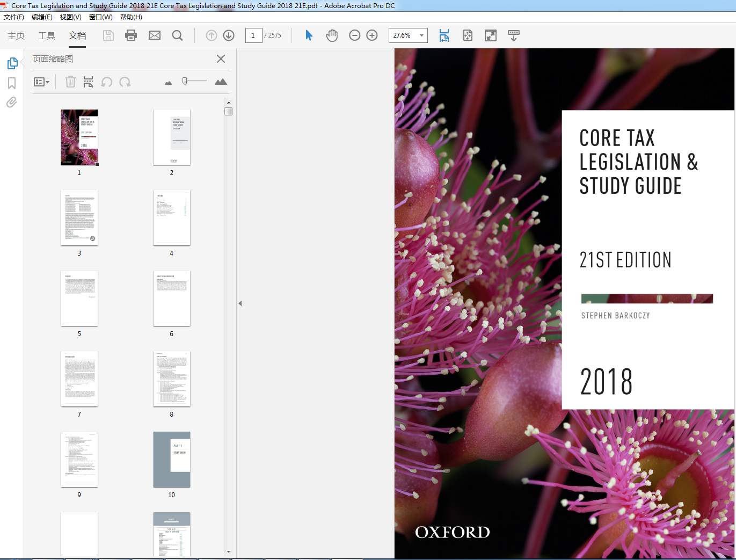Select page 4 contents thumbnail

coord(172,218)
